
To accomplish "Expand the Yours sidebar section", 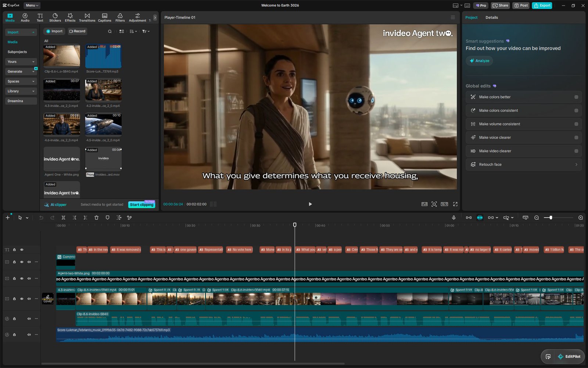I will point(21,62).
